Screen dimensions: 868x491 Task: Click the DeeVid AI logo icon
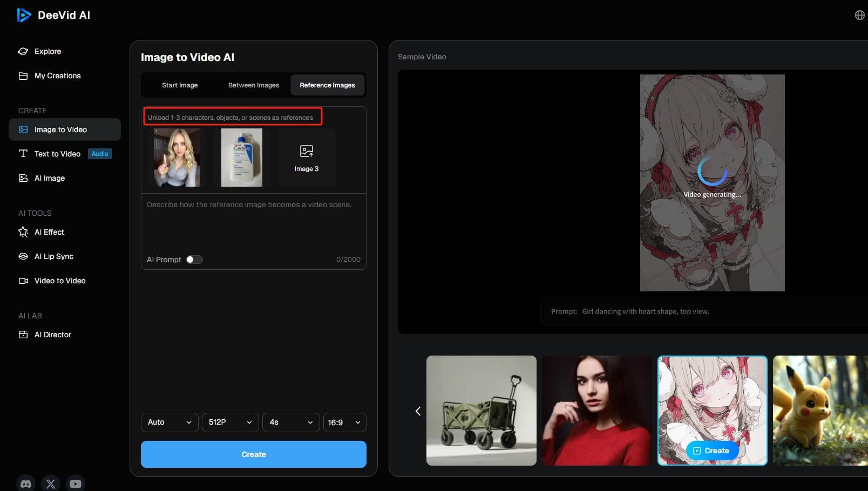tap(24, 15)
